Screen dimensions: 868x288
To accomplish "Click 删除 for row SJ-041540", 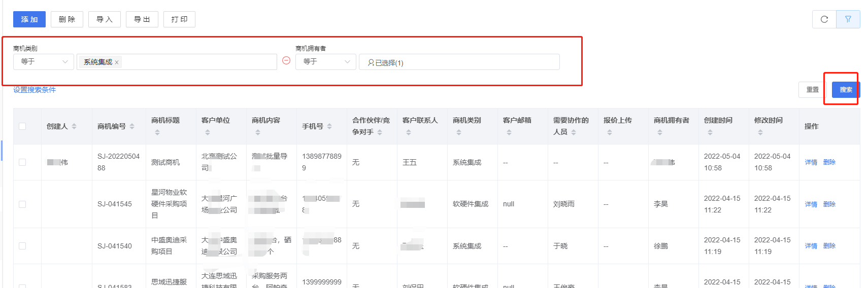I will pos(829,246).
